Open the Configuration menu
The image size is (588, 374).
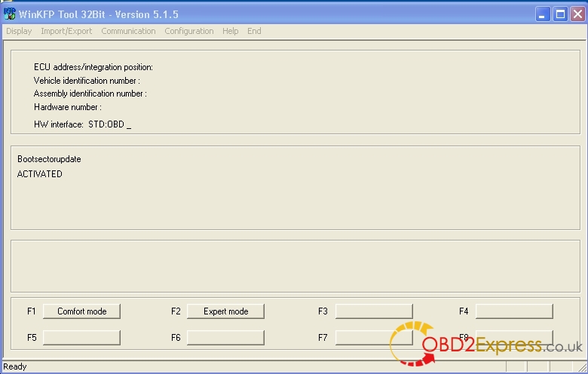pos(189,31)
